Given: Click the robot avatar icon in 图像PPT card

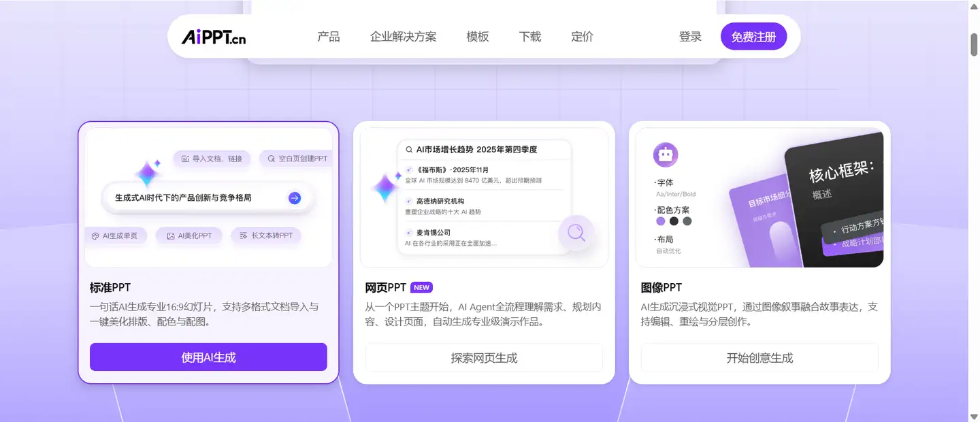Looking at the screenshot, I should click(x=666, y=155).
